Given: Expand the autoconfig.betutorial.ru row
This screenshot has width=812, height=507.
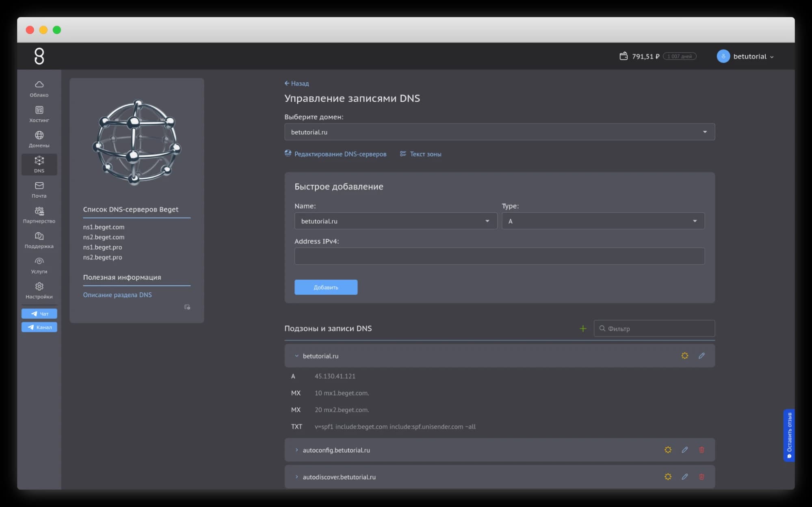Looking at the screenshot, I should [x=297, y=450].
